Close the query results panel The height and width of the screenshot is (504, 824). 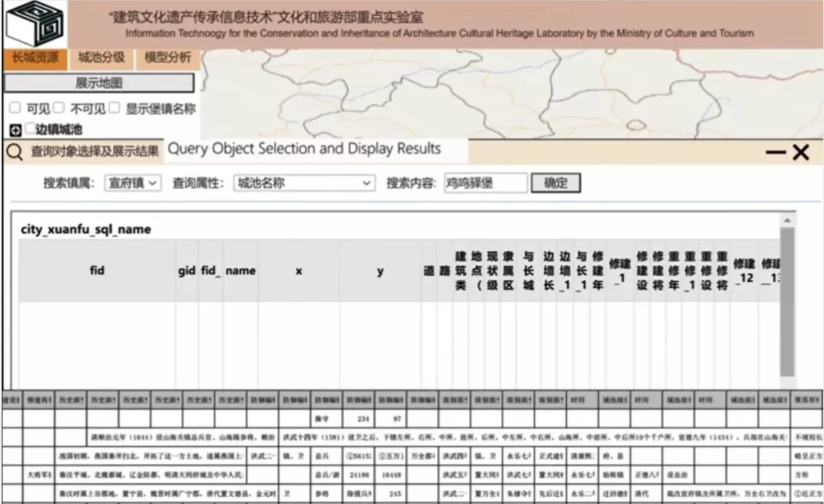click(800, 152)
